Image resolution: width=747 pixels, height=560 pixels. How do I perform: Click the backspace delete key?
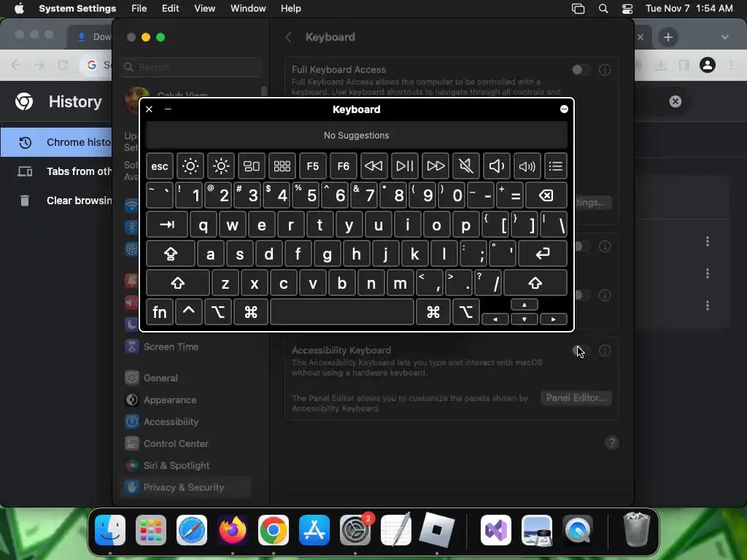click(546, 195)
